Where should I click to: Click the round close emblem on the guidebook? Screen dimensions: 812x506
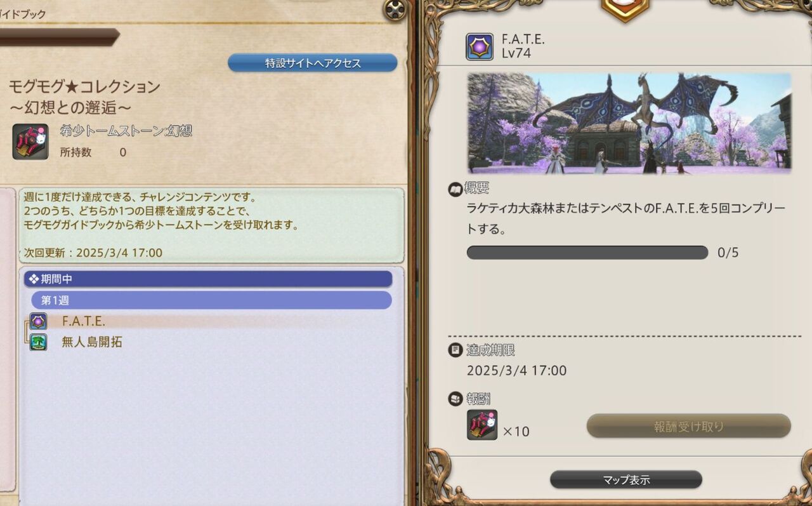[x=396, y=9]
